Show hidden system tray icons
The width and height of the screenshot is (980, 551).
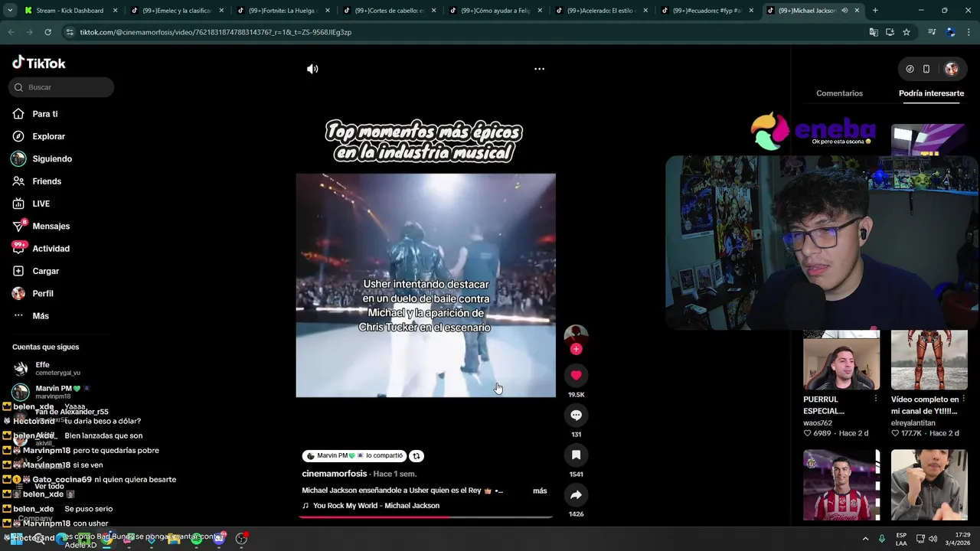coord(865,539)
